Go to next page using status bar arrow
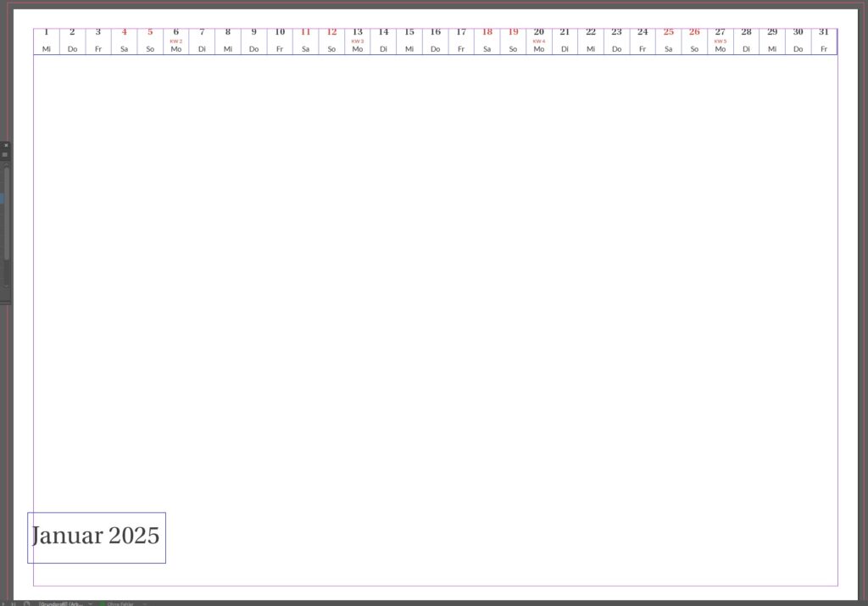The height and width of the screenshot is (606, 868). click(x=5, y=603)
